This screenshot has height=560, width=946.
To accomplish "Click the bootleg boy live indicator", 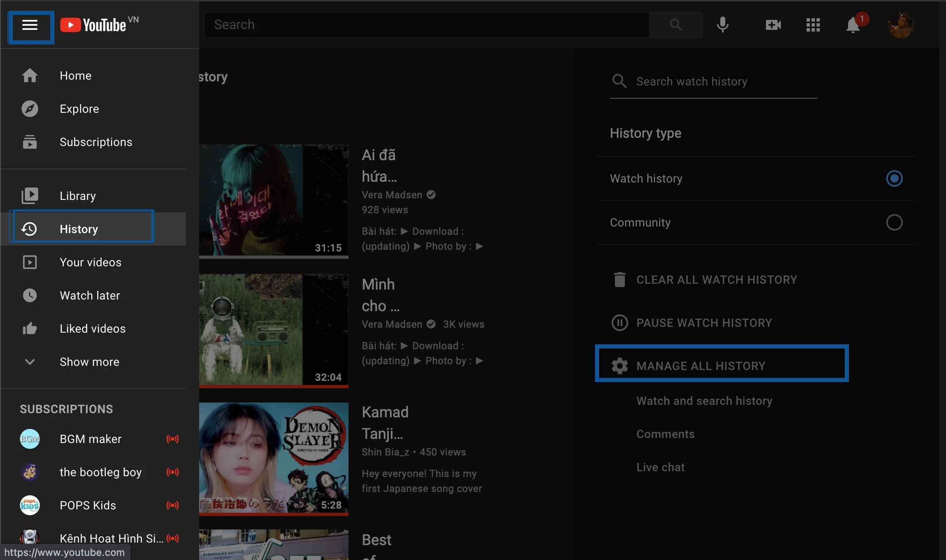I will coord(173,472).
